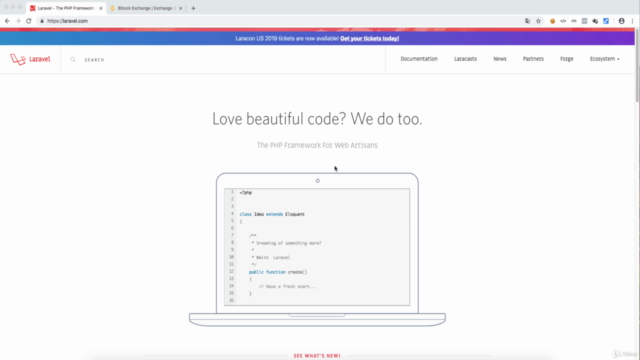
Task: Click the laptop code illustration
Action: click(x=317, y=249)
